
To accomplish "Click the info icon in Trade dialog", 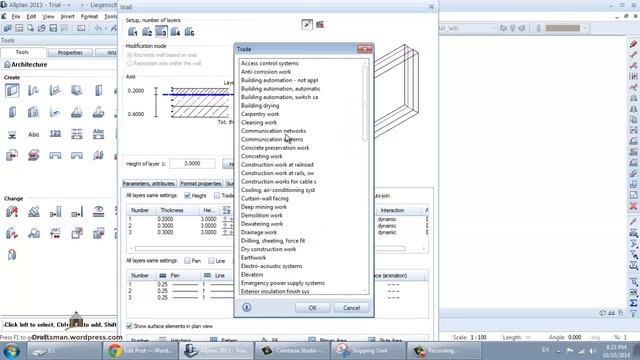I will 247,307.
